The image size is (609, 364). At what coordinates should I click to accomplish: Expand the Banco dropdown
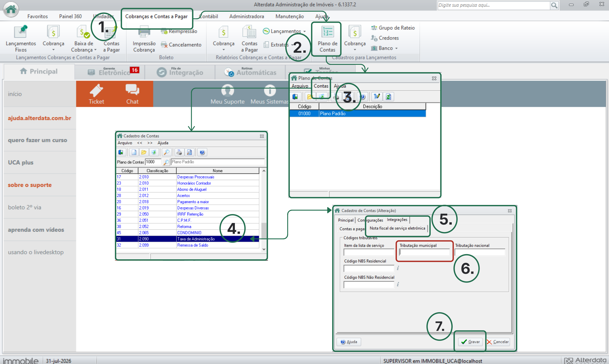coord(396,48)
